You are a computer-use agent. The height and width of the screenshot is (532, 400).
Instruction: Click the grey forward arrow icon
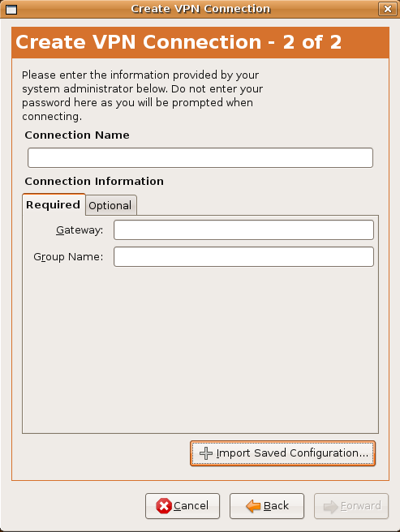pos(331,507)
